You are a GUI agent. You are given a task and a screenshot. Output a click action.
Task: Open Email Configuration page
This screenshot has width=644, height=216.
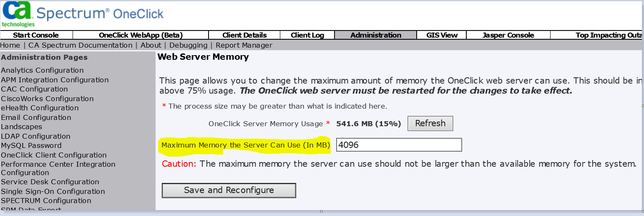pyautogui.click(x=36, y=117)
